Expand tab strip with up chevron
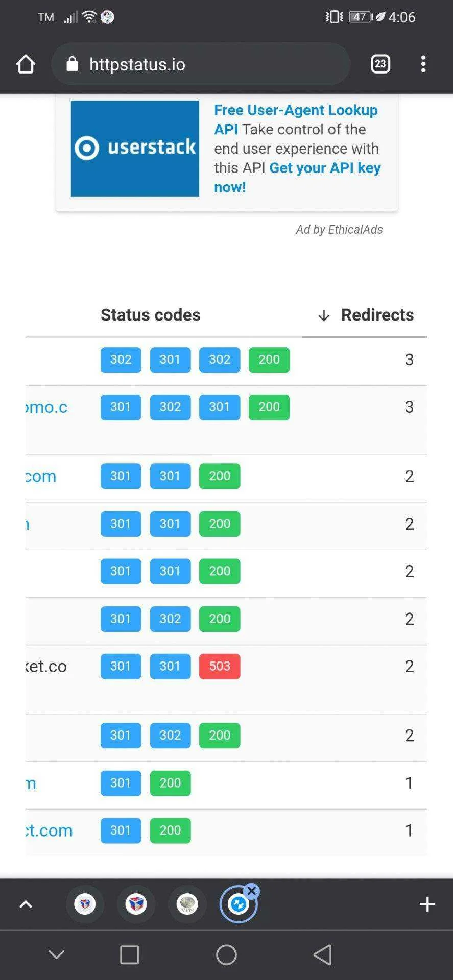The width and height of the screenshot is (453, 980). (x=26, y=904)
